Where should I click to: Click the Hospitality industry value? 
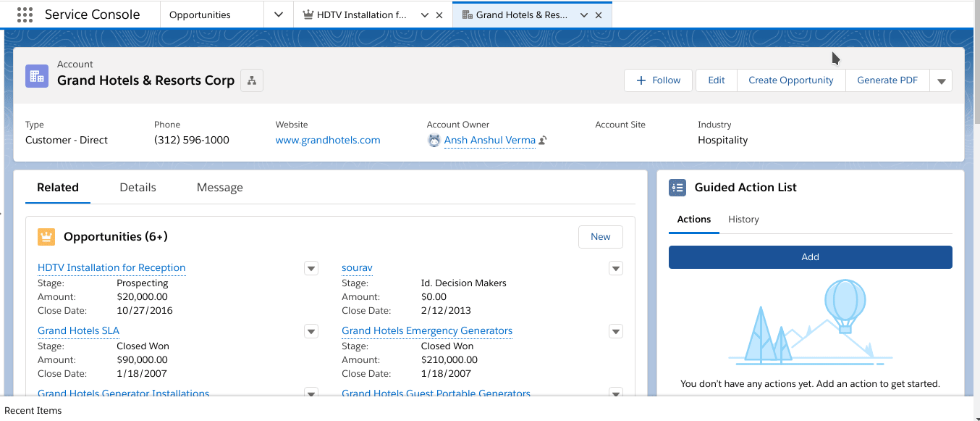tap(722, 141)
